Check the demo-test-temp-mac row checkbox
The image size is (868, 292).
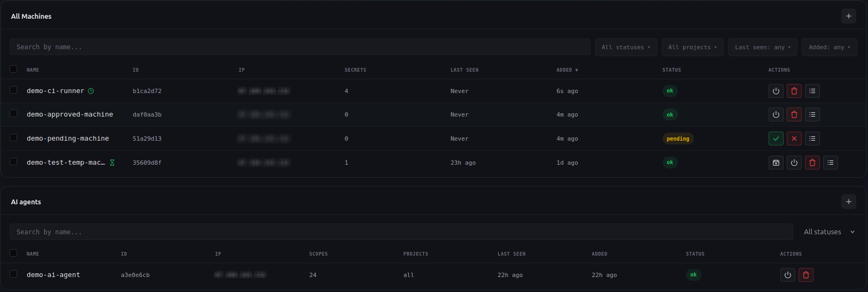pos(13,162)
